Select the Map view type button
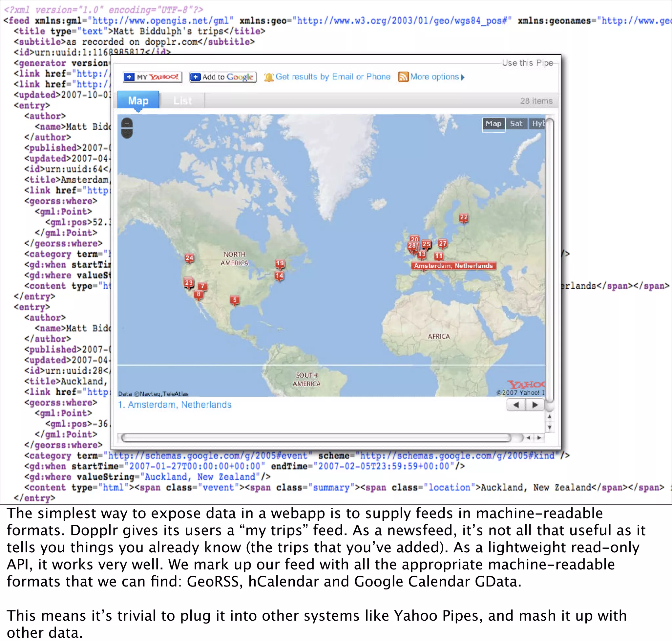Image resolution: width=672 pixels, height=641 pixels. (493, 124)
